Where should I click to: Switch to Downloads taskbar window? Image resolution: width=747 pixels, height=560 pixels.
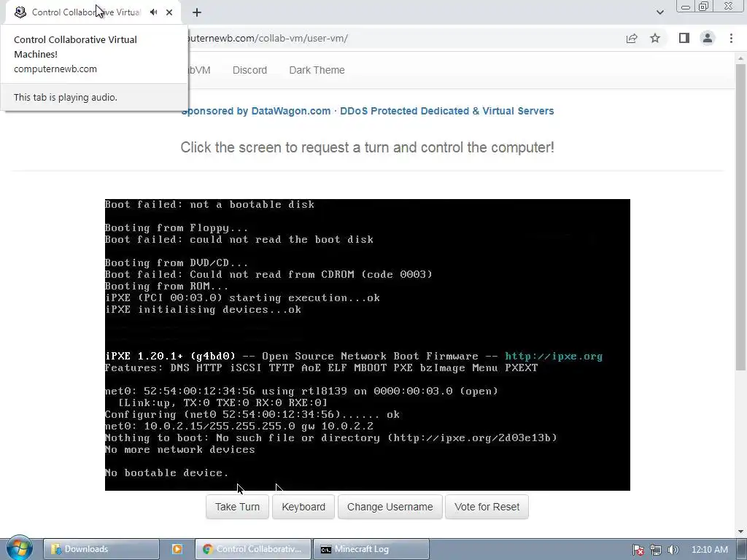(101, 549)
